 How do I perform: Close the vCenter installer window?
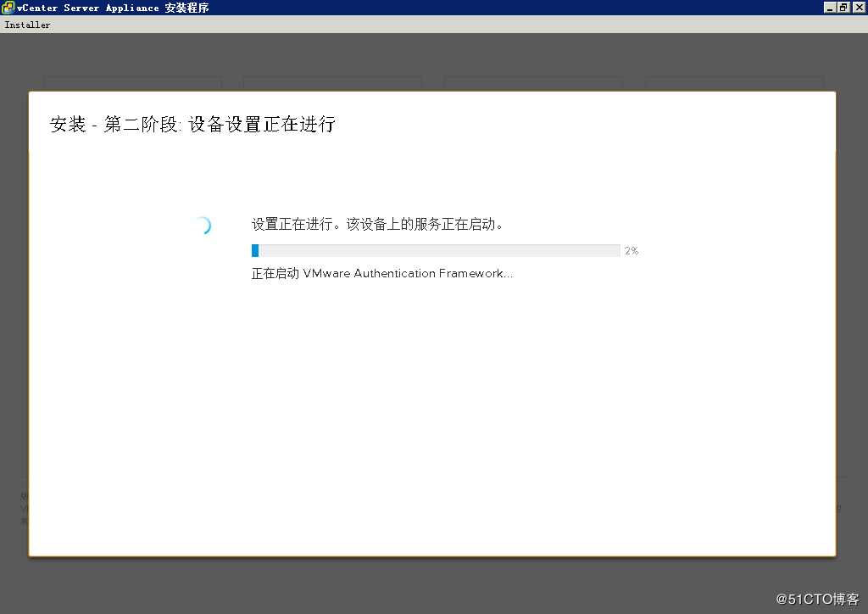859,7
